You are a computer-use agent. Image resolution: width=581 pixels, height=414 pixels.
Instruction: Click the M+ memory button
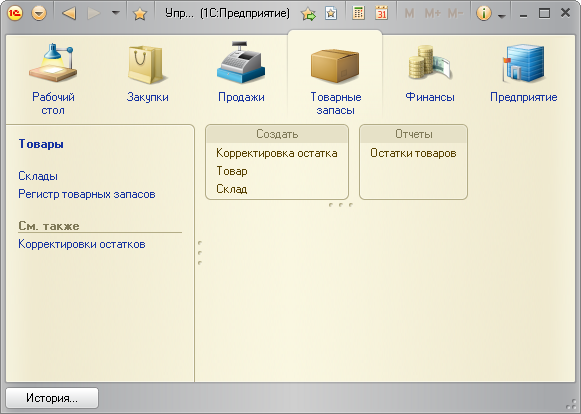(x=432, y=14)
